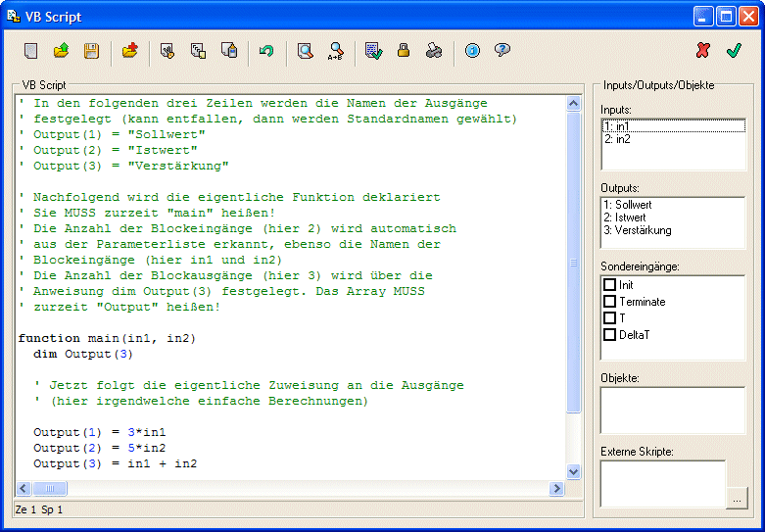Click the VB Script title bar icon
The image size is (765, 532).
[14, 16]
